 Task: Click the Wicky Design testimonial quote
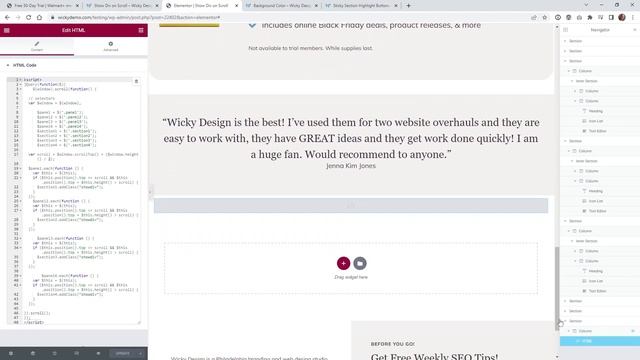[x=351, y=138]
